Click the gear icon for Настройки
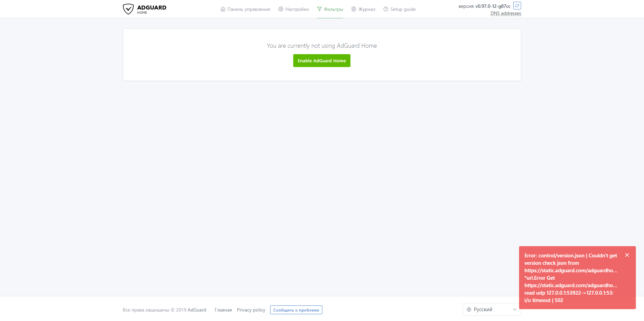 click(281, 9)
